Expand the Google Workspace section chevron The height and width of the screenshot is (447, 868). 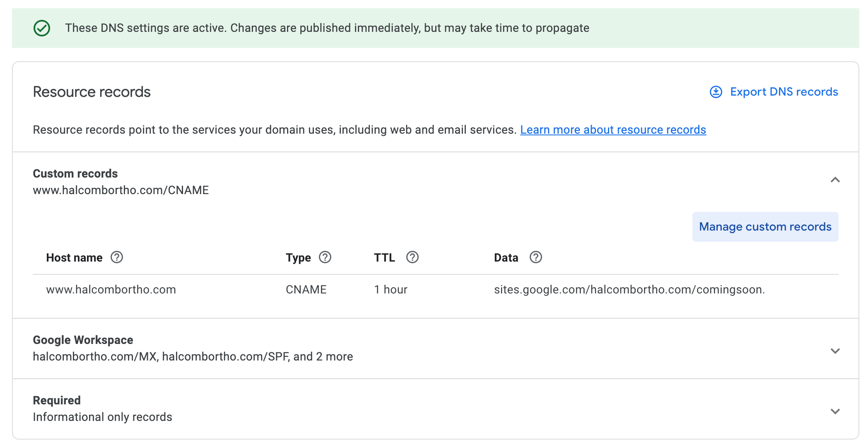coord(835,351)
